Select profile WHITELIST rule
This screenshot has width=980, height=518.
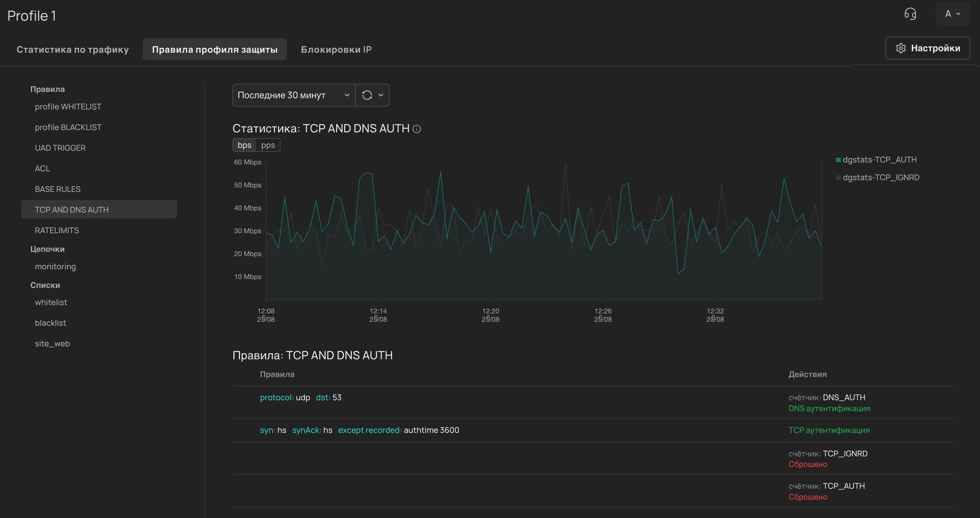click(68, 107)
